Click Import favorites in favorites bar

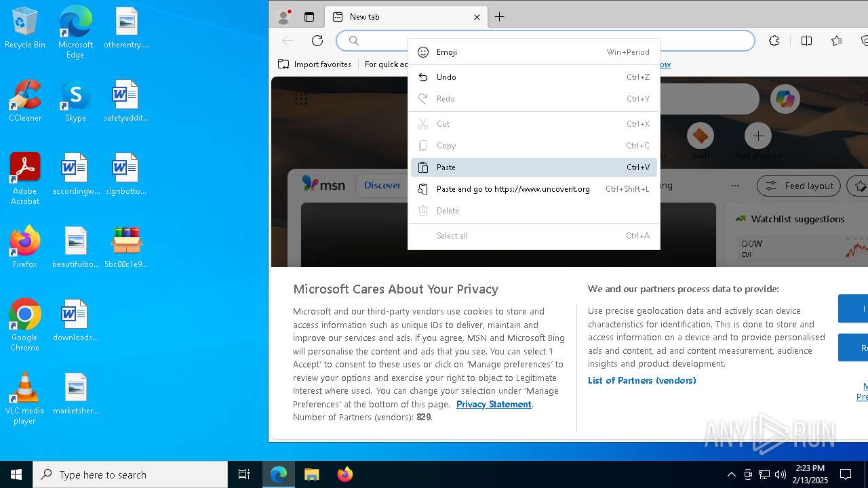click(x=315, y=64)
